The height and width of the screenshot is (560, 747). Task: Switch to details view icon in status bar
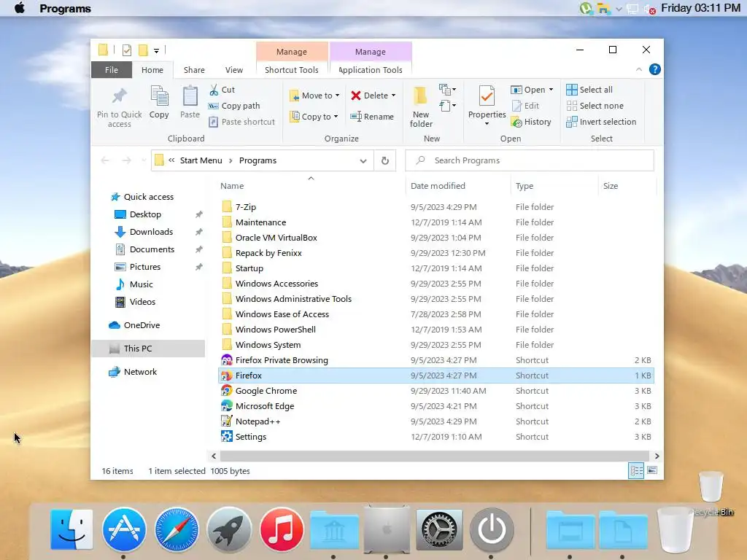(636, 471)
